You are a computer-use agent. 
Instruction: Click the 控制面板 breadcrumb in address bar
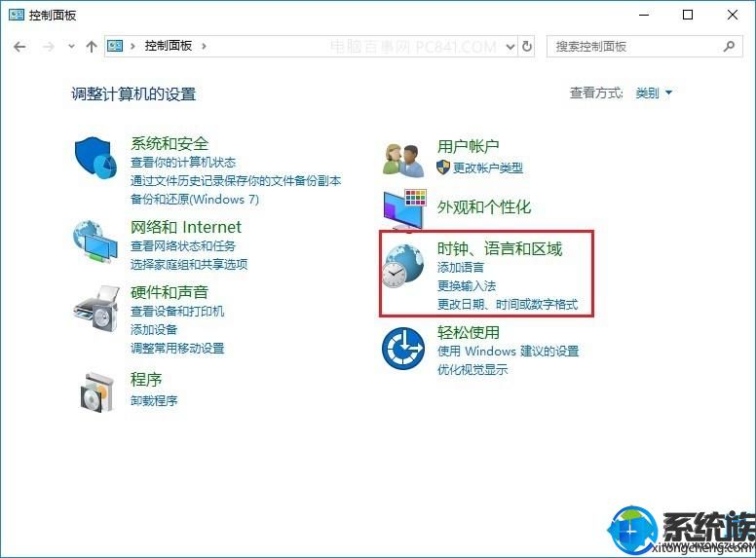[169, 46]
